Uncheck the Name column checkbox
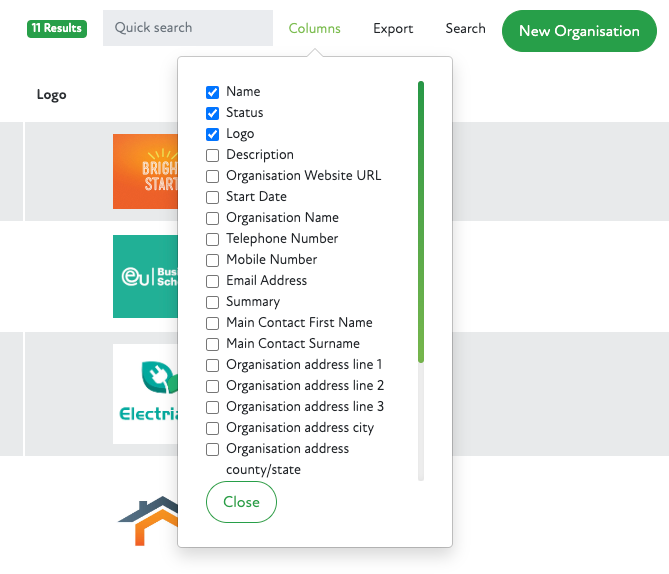Viewport: 669px width, 574px height. click(213, 92)
